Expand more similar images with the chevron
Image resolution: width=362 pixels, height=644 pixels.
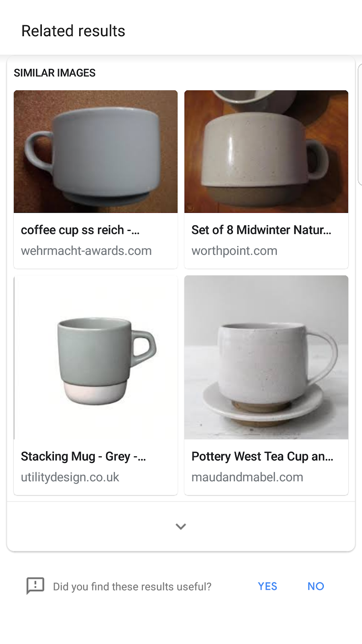[181, 526]
